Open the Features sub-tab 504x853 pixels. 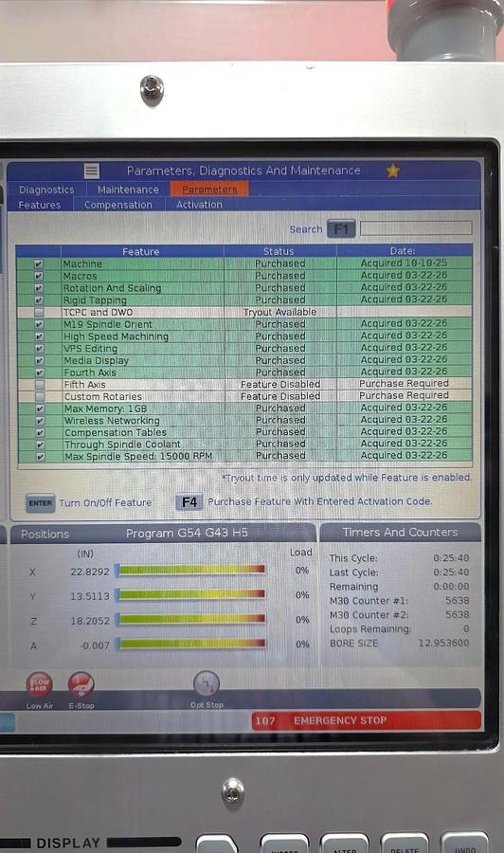(39, 205)
